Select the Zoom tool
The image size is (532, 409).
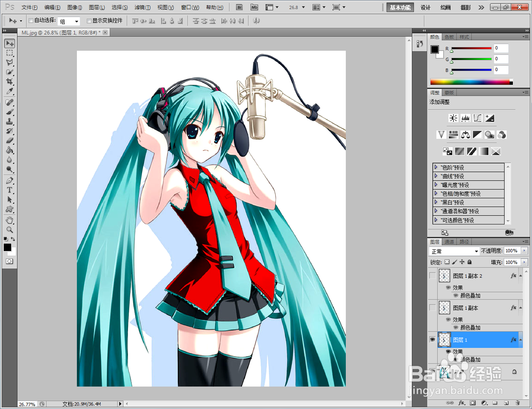pyautogui.click(x=10, y=230)
